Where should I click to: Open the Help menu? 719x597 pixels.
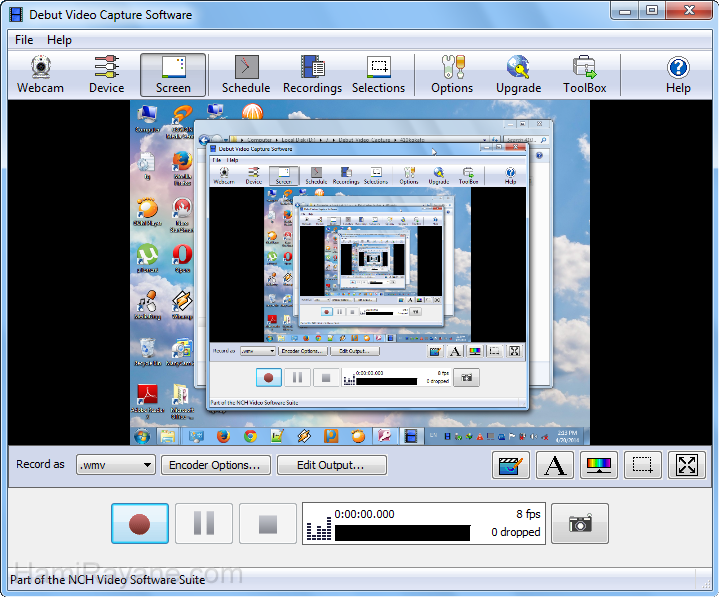coord(59,40)
